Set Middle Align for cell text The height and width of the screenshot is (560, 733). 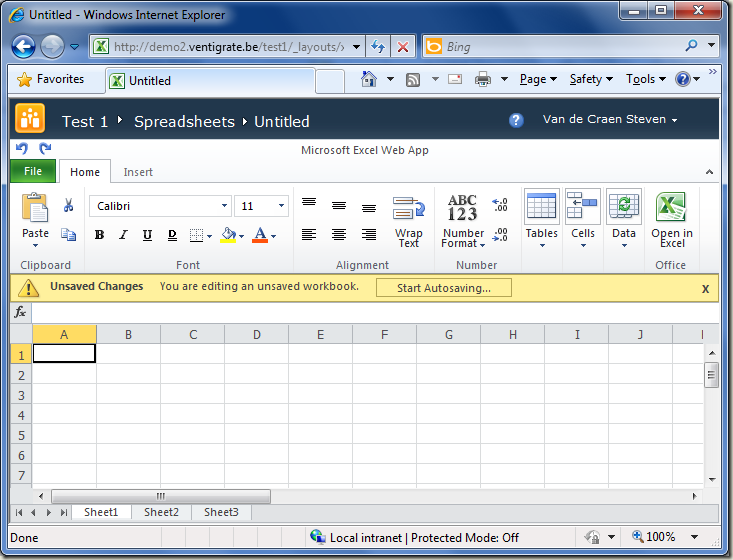[339, 205]
